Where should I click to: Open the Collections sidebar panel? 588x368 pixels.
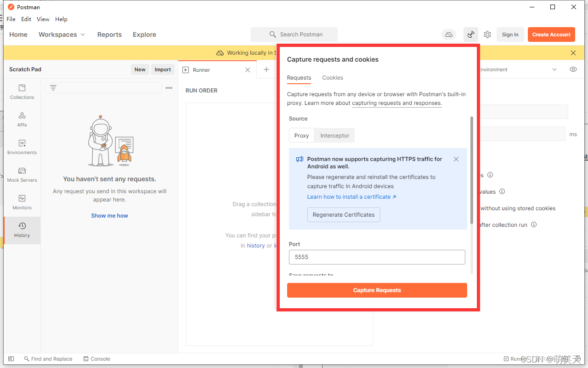point(22,92)
